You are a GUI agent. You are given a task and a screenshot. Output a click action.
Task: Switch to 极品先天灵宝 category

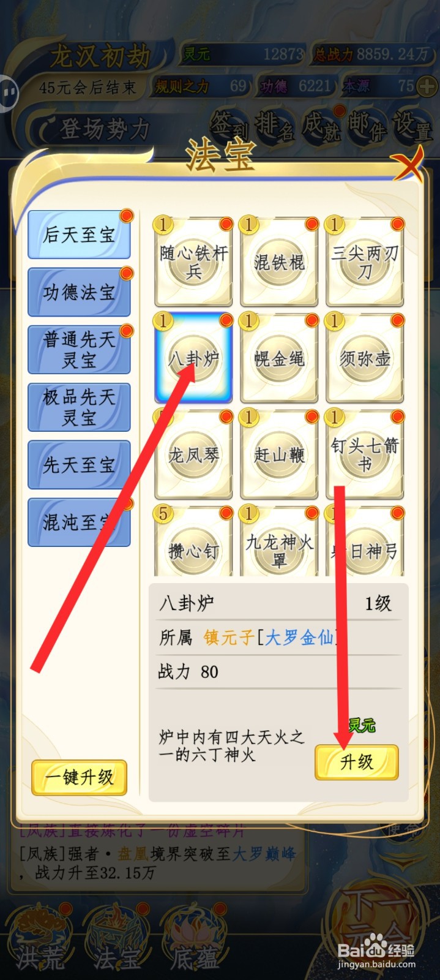pyautogui.click(x=79, y=407)
